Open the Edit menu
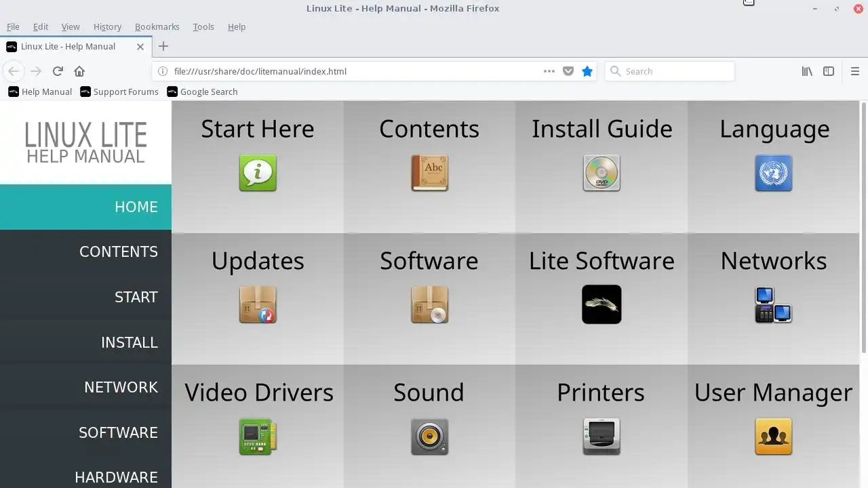Screen dimensions: 868x488 pyautogui.click(x=41, y=26)
